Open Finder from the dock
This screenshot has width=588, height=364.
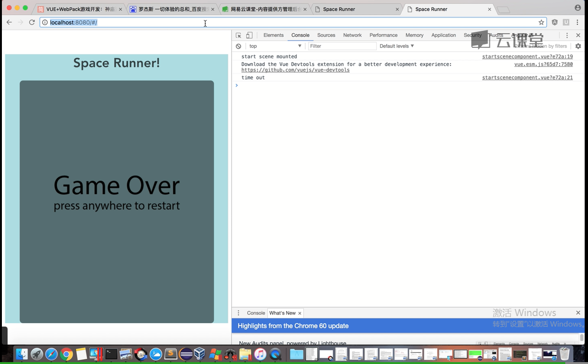(x=22, y=354)
